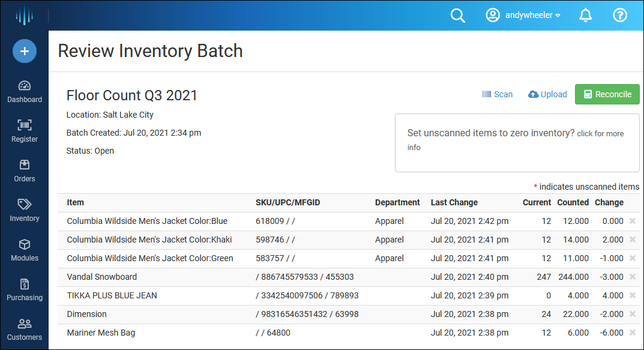This screenshot has height=350, width=644.
Task: Click UPC 98316546351432 / 63998 cell
Action: pos(307,314)
